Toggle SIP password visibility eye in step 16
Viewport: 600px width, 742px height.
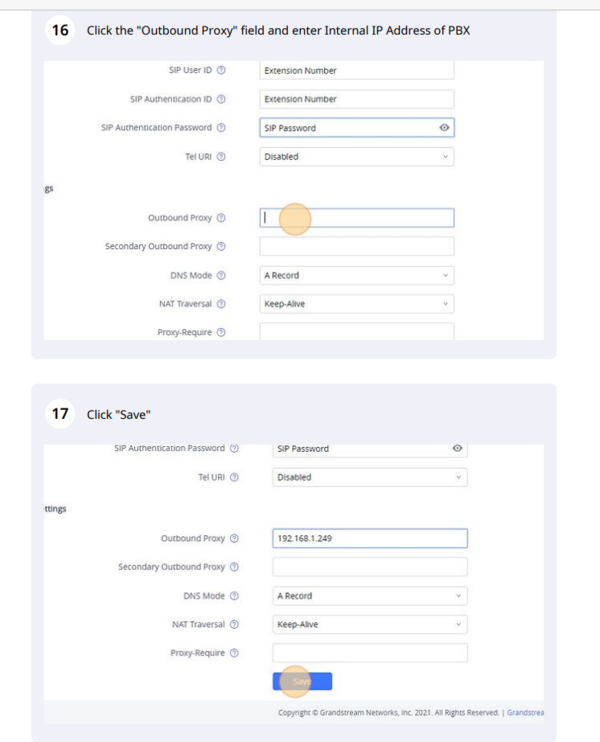[443, 128]
